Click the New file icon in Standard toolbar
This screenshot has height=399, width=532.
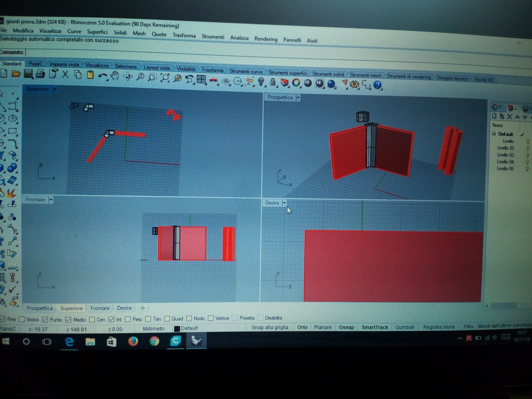pyautogui.click(x=4, y=74)
